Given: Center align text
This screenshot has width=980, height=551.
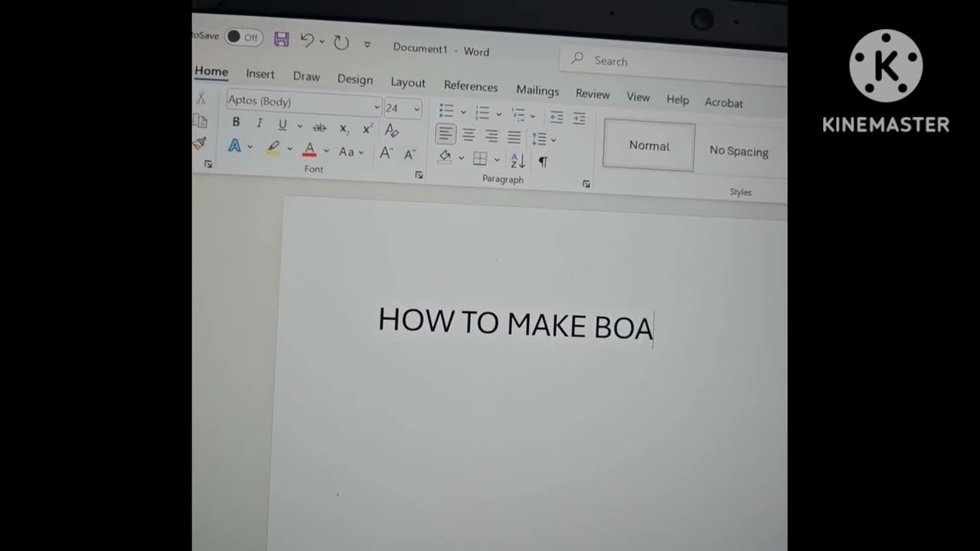Looking at the screenshot, I should coord(469,135).
